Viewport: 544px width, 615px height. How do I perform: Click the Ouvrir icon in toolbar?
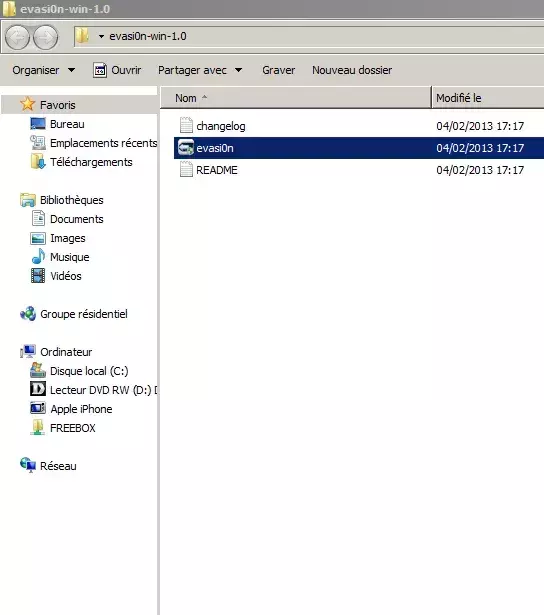[100, 70]
